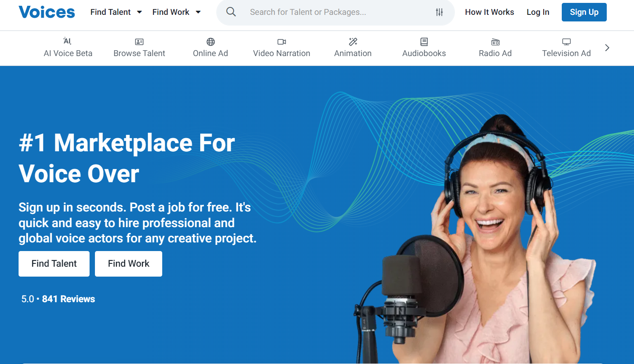Select Video Narration camera icon

[x=282, y=42]
